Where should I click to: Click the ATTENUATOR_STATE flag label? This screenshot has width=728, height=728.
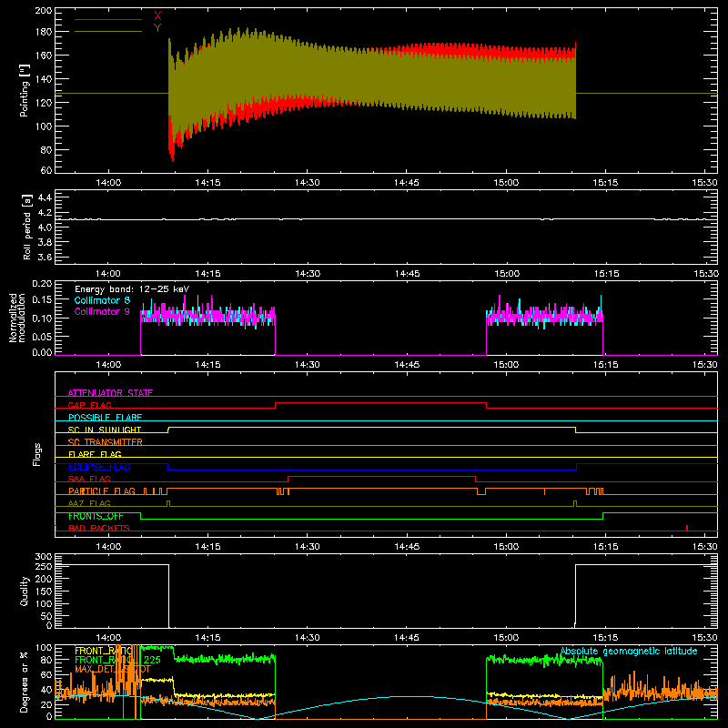click(x=110, y=393)
